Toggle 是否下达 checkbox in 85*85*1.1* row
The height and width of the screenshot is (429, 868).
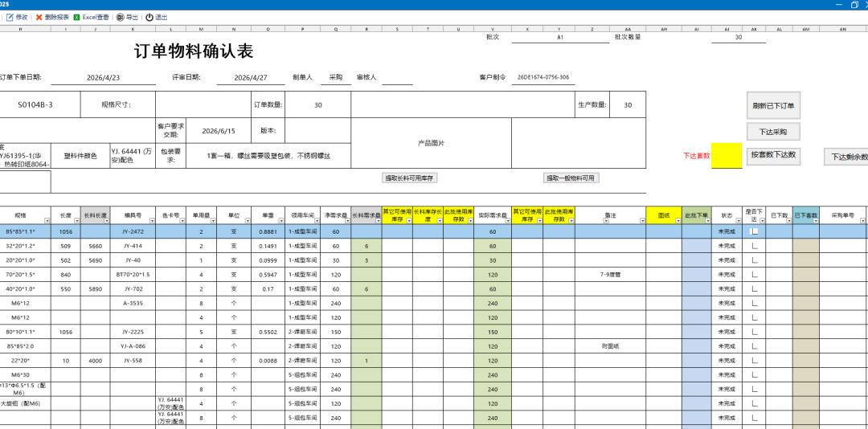point(753,231)
